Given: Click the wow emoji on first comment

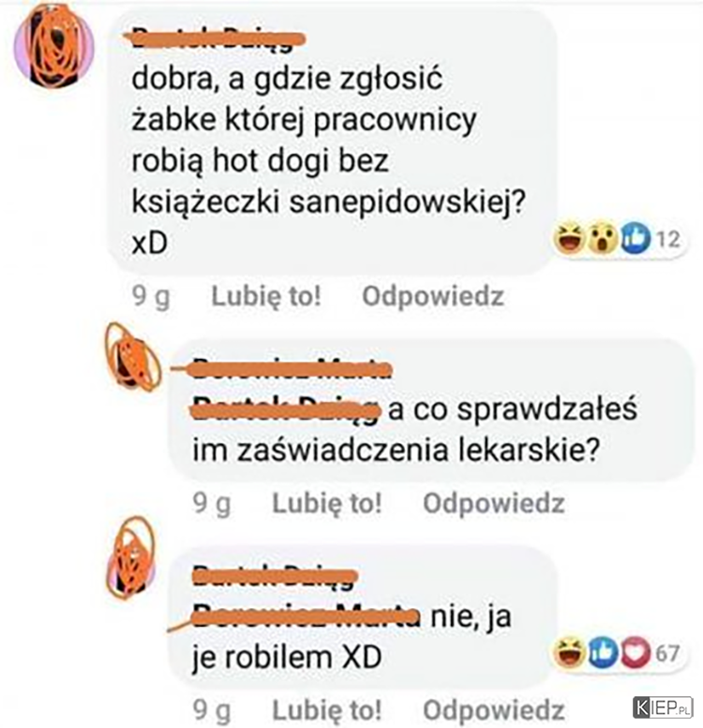Looking at the screenshot, I should coord(603,240).
